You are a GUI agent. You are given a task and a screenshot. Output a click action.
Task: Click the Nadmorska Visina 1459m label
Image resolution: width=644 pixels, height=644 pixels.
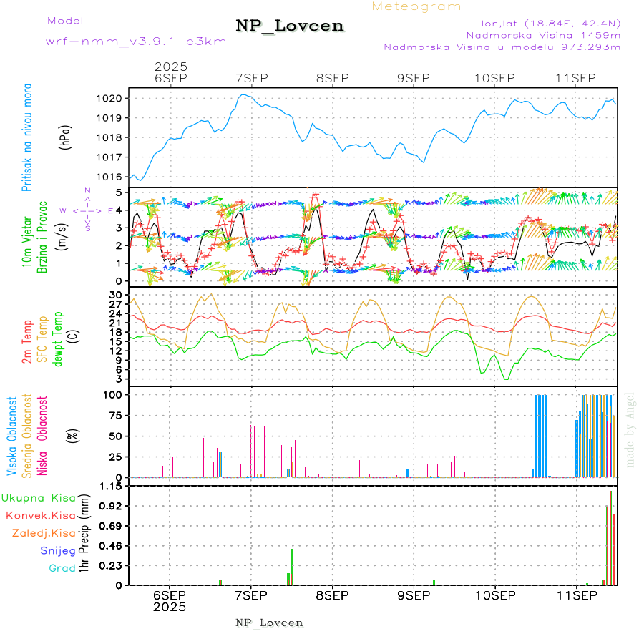(543, 34)
